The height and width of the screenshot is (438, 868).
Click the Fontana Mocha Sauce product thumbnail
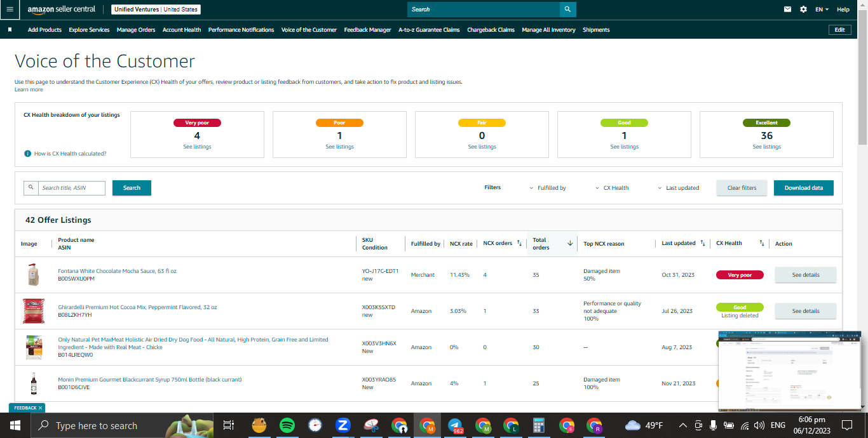tap(34, 275)
